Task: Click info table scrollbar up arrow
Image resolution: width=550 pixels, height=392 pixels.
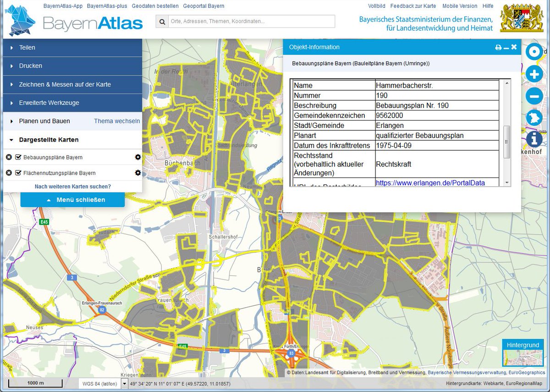Action: click(x=506, y=83)
